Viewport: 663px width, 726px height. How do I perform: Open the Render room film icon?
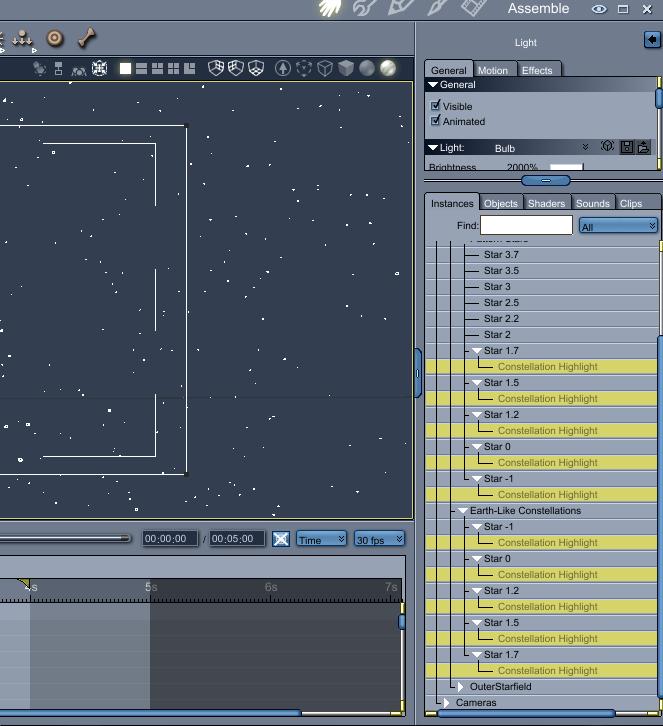pos(473,7)
